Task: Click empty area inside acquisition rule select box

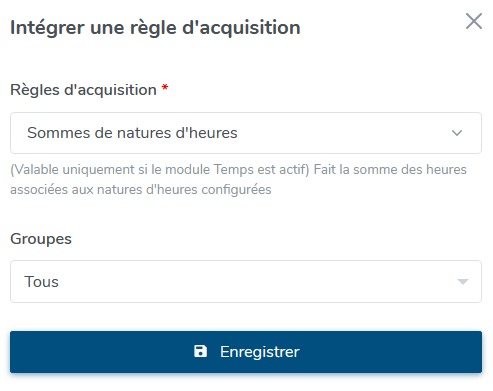Action: tap(343, 133)
